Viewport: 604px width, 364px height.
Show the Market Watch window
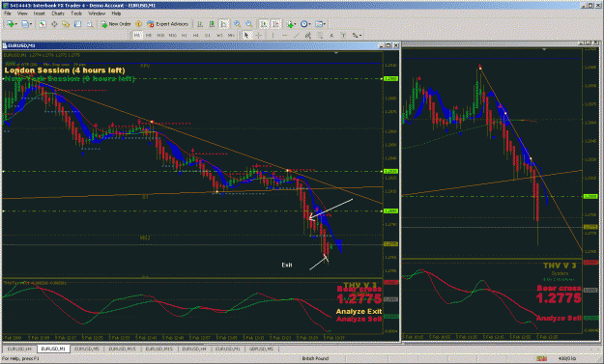[43, 24]
